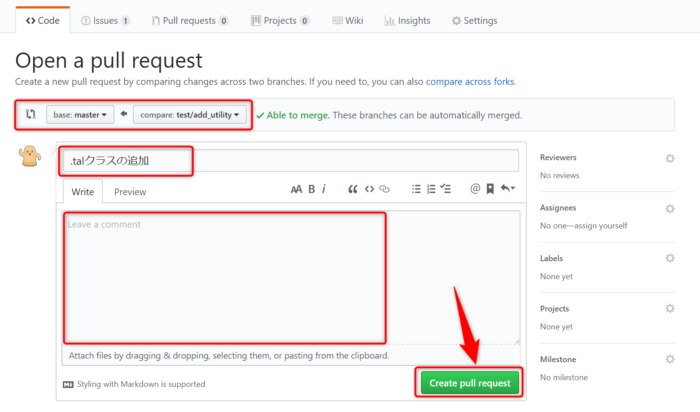The width and height of the screenshot is (700, 412).
Task: Click the green Create pull request button
Action: click(x=469, y=383)
